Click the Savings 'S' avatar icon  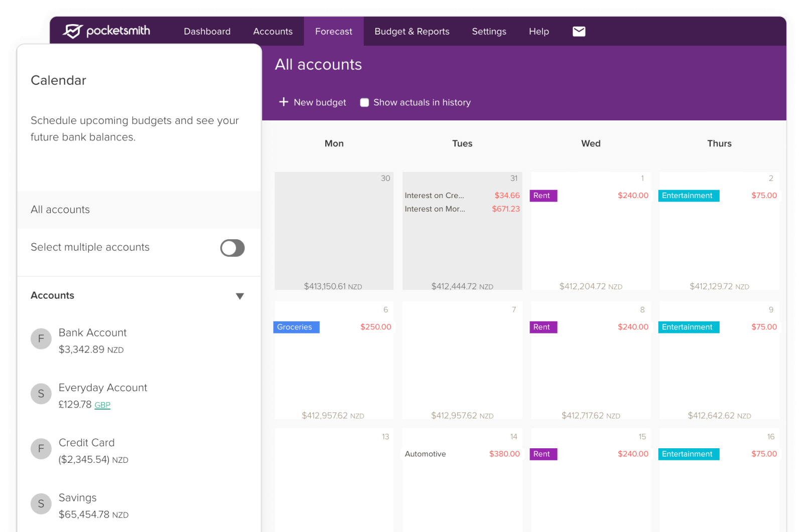click(x=41, y=504)
